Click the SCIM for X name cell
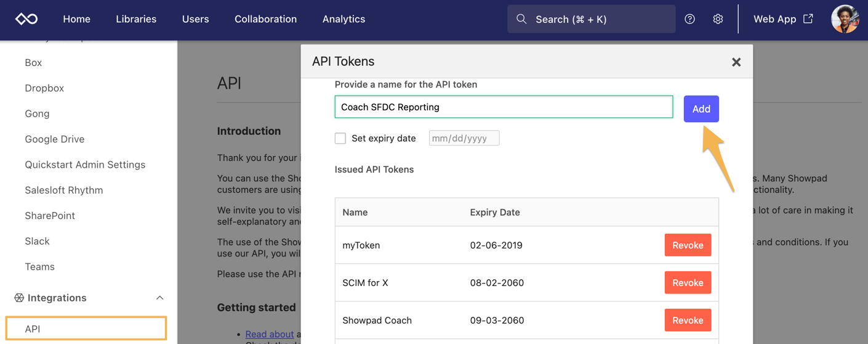The width and height of the screenshot is (868, 344). [365, 282]
